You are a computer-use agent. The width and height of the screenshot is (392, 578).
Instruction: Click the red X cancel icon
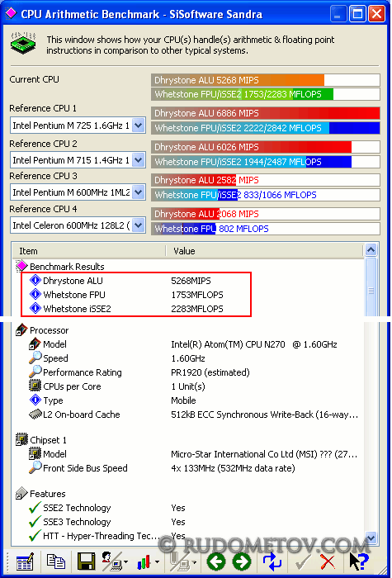click(x=328, y=562)
